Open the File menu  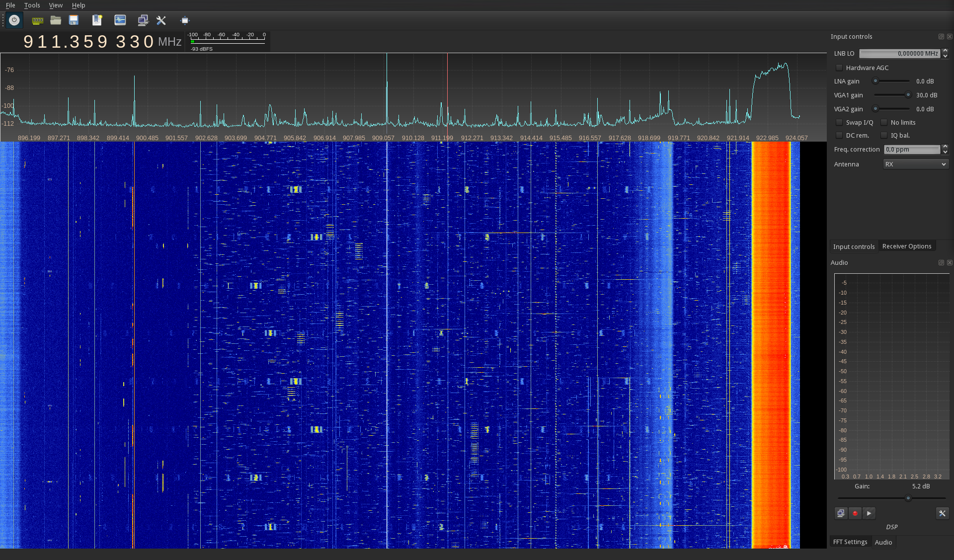(10, 5)
